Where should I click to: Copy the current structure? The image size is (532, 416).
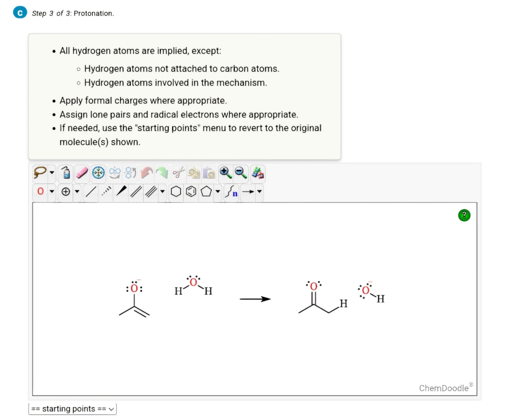pos(194,173)
